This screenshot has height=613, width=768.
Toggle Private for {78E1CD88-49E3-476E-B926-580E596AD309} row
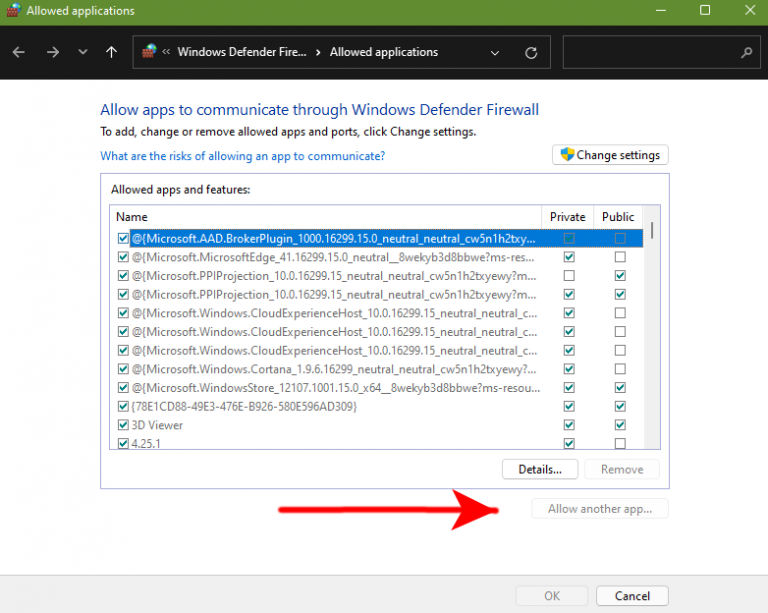pos(569,406)
